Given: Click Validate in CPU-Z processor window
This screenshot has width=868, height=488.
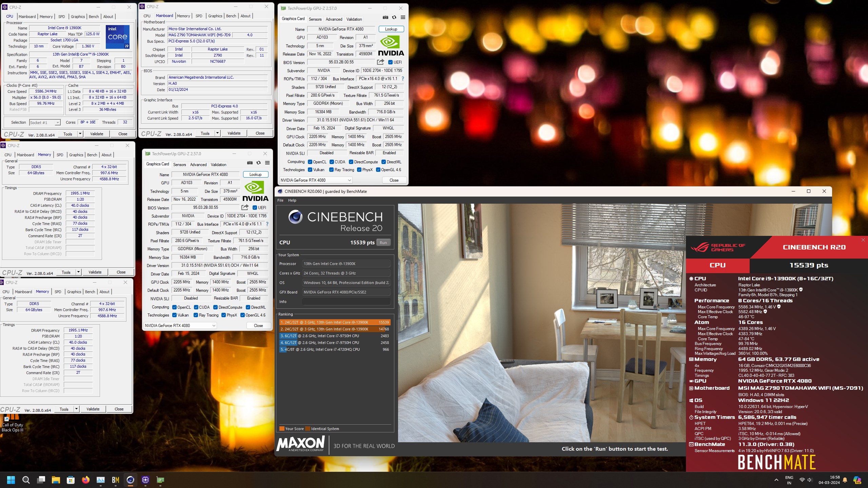Looking at the screenshot, I should click(x=97, y=134).
